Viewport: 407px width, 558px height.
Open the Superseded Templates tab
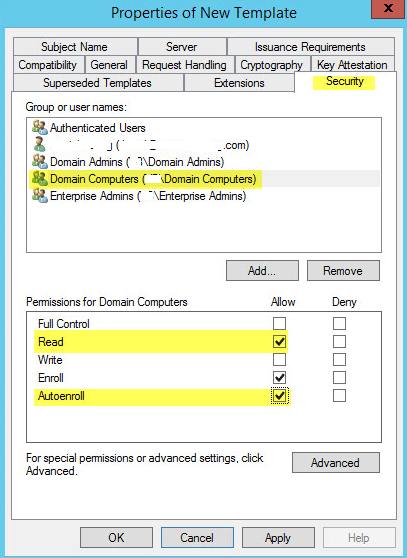(97, 83)
